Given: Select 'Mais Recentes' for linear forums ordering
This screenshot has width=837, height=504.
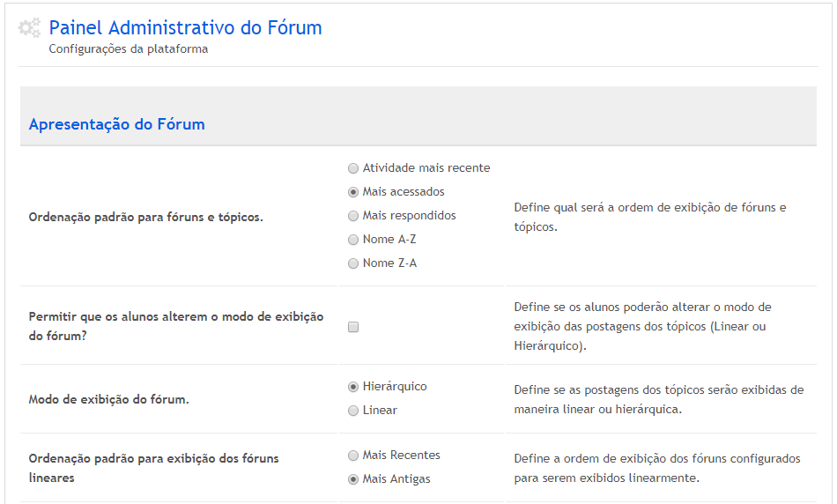Looking at the screenshot, I should tap(353, 456).
